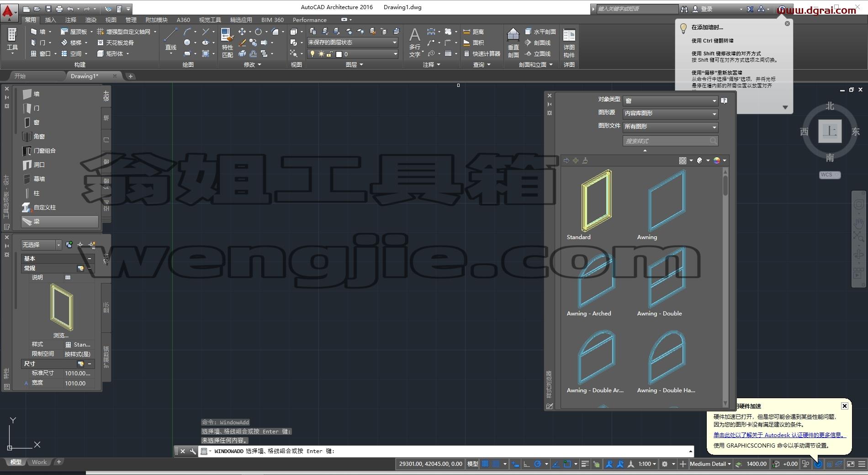868x475 pixels.
Task: Toggle 模型 model space button in status bar
Action: coord(472,464)
